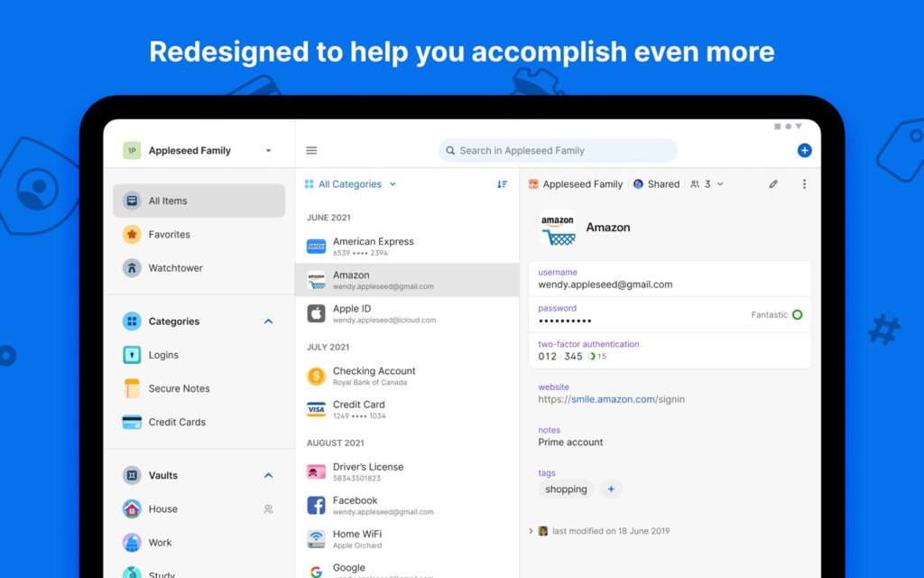Click the Search in Appleseed Family field

pos(556,150)
